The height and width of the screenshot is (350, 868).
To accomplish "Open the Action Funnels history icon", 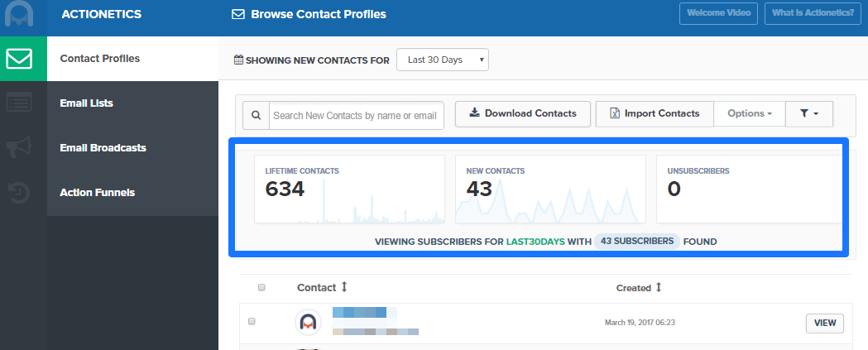I will (x=19, y=192).
